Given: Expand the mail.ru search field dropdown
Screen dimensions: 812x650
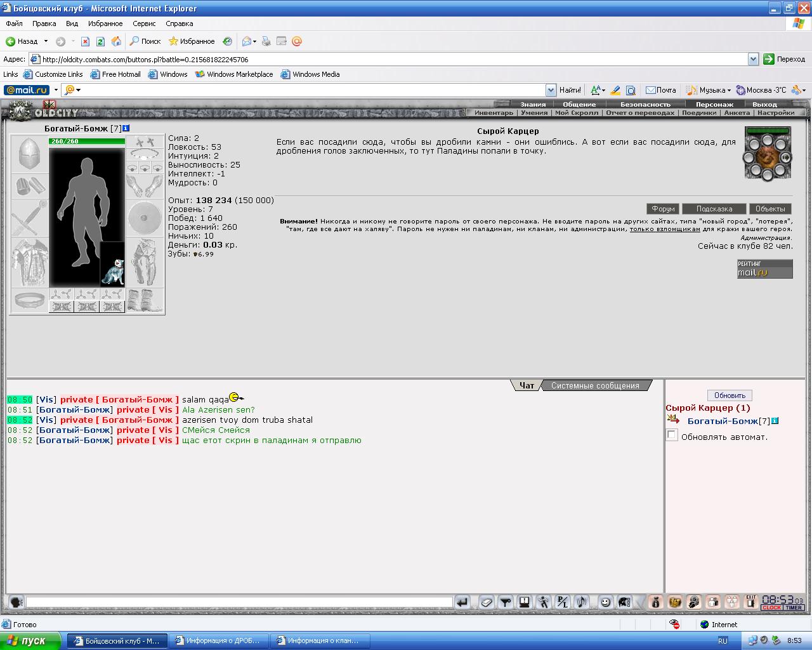Looking at the screenshot, I should (551, 90).
